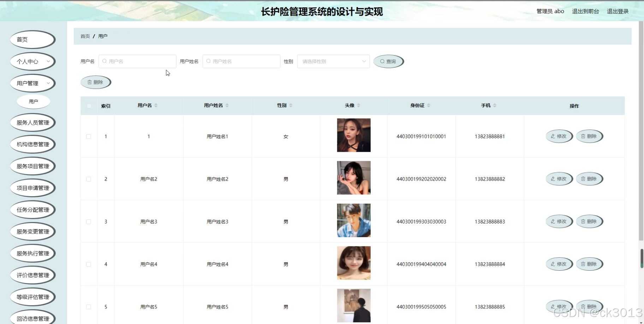Select 评价信息管理 from the sidebar
Image resolution: width=644 pixels, height=324 pixels.
click(32, 275)
